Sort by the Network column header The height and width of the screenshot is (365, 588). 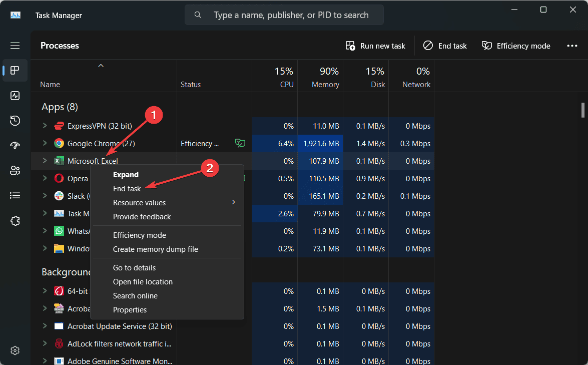[411, 77]
